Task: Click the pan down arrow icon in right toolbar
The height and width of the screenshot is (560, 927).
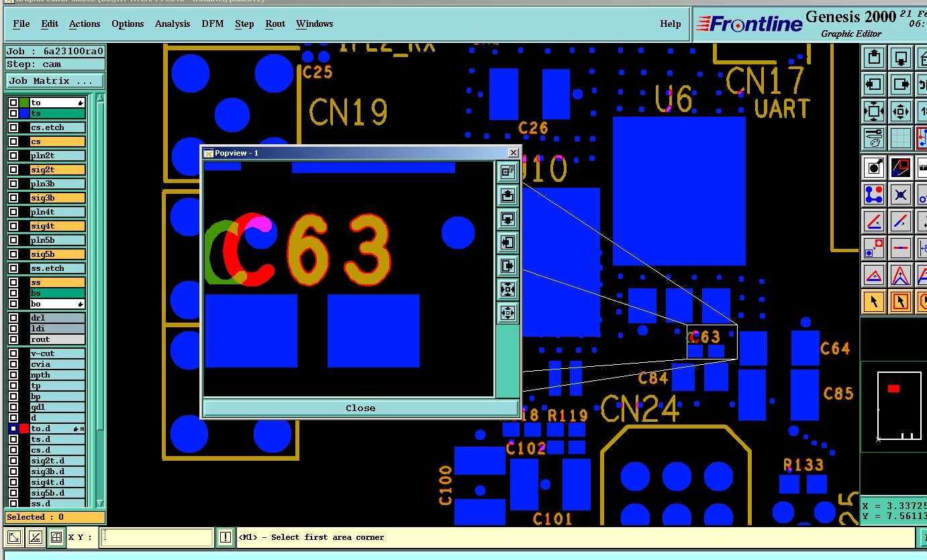Action: (900, 58)
